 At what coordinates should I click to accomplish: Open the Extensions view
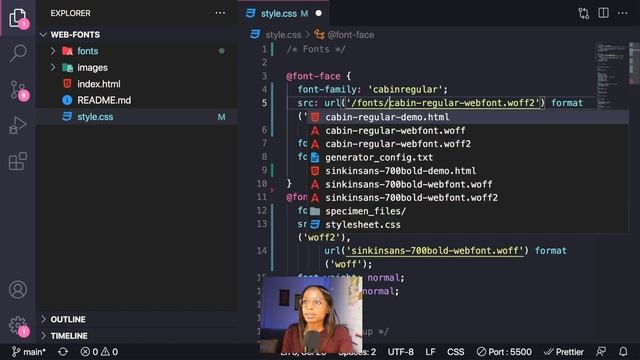pos(18,161)
